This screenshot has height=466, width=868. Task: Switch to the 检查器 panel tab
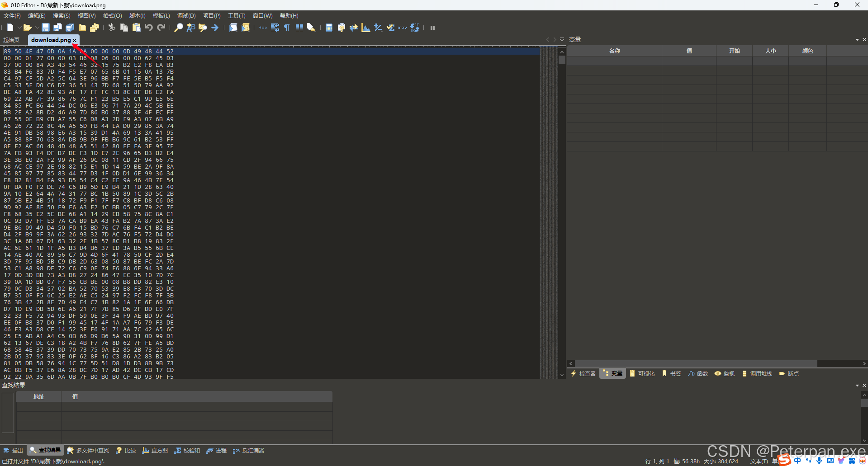pos(583,374)
